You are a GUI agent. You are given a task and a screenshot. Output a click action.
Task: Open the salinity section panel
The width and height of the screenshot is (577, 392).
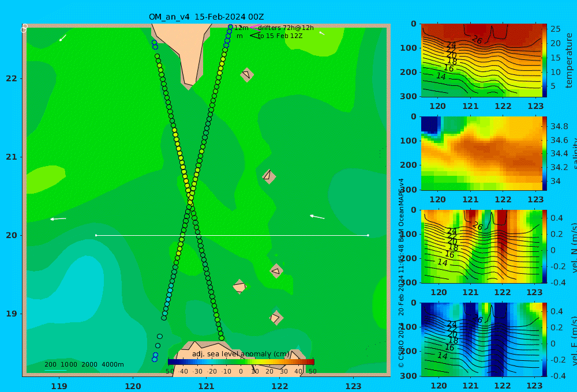click(x=481, y=153)
